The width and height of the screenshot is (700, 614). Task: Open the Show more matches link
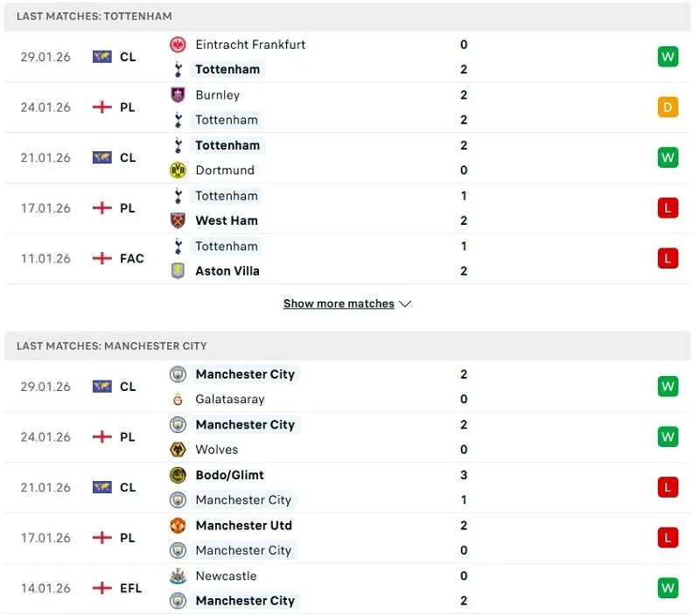[x=339, y=304]
